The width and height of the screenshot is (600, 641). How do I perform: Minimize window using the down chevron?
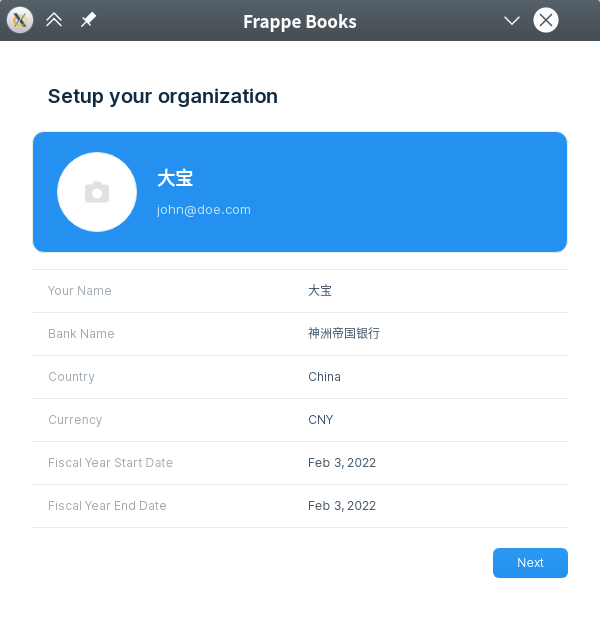(x=512, y=20)
